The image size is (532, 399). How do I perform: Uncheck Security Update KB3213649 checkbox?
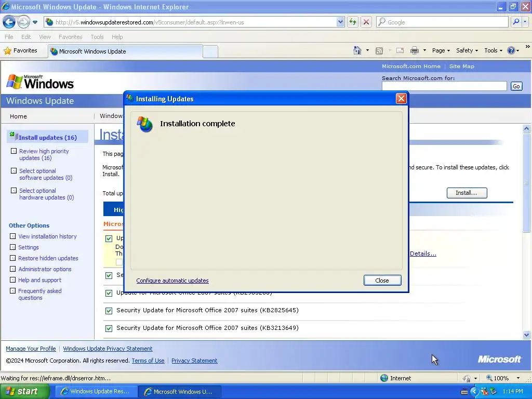[109, 328]
